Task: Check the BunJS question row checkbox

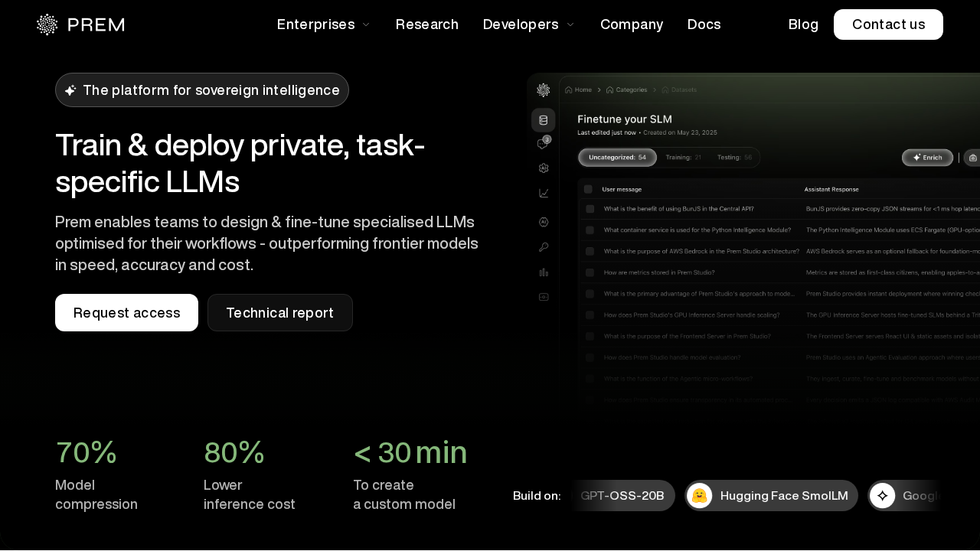Action: (x=590, y=208)
